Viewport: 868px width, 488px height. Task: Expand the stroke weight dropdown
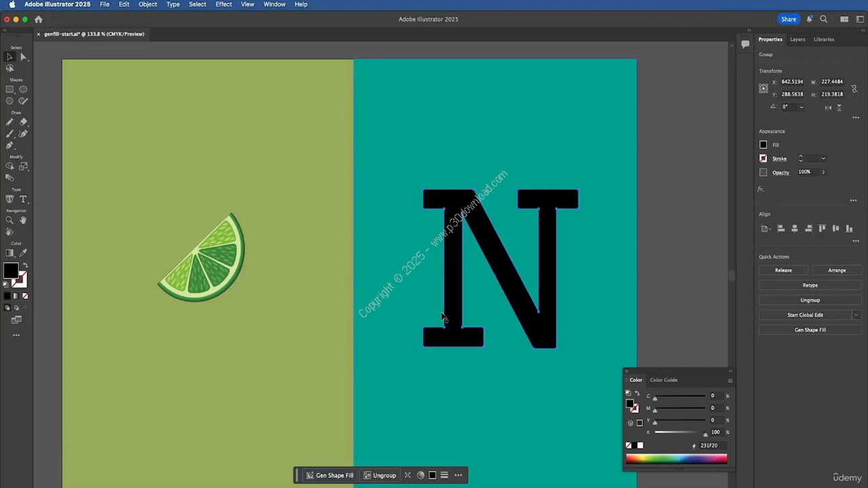[823, 159]
